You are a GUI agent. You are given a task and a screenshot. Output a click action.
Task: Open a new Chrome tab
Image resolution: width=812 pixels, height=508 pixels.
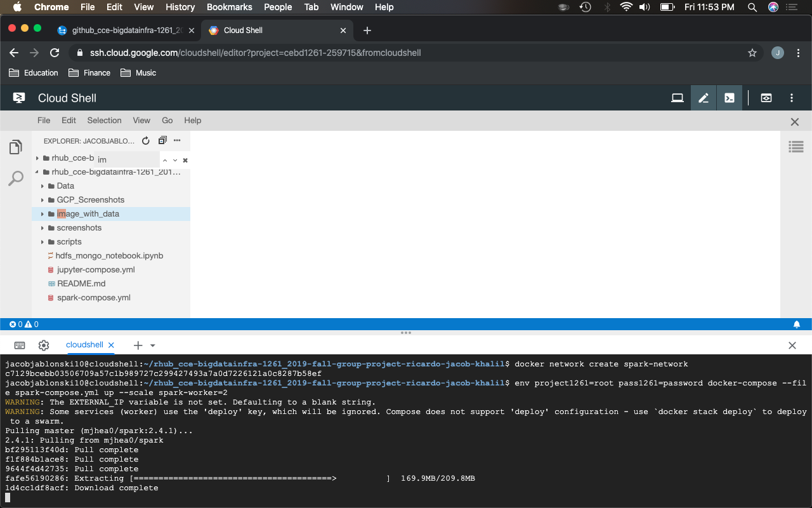(367, 30)
